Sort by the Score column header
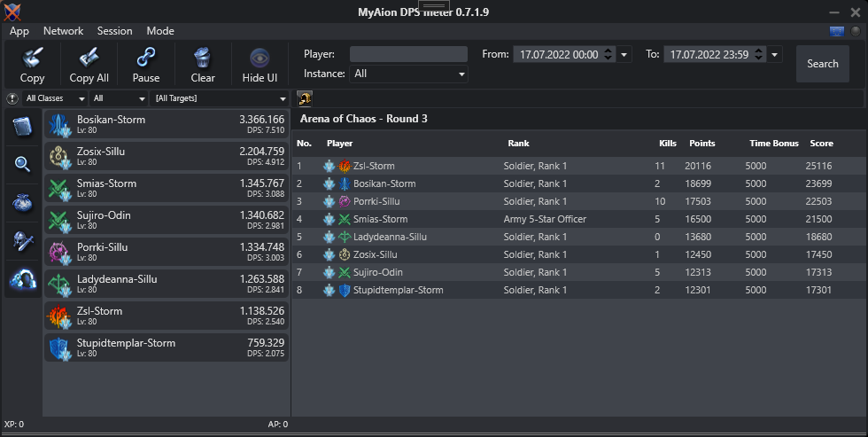This screenshot has width=868, height=437. (822, 144)
